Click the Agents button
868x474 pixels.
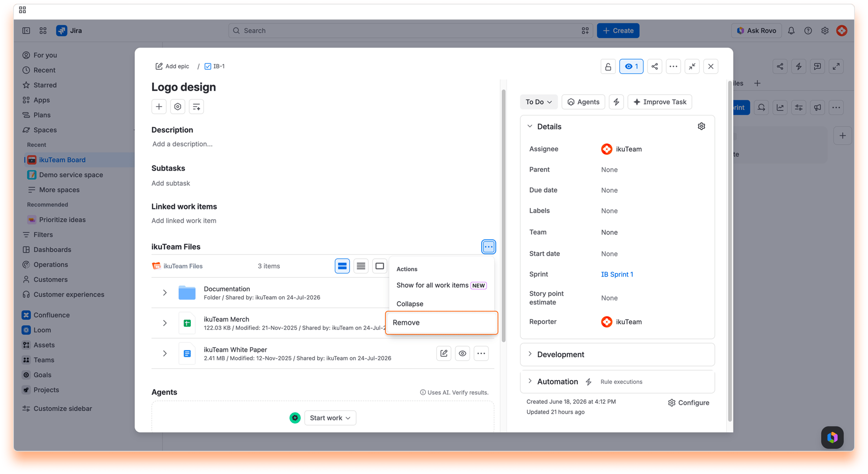[583, 102]
